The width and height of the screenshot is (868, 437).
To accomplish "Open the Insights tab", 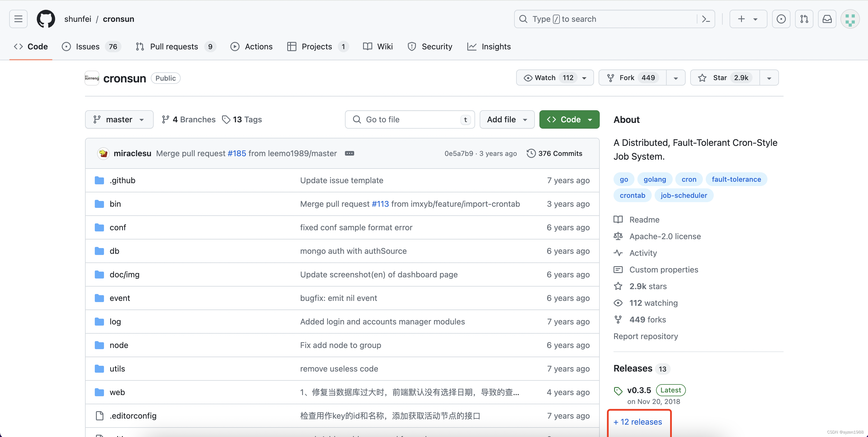I will (x=489, y=47).
